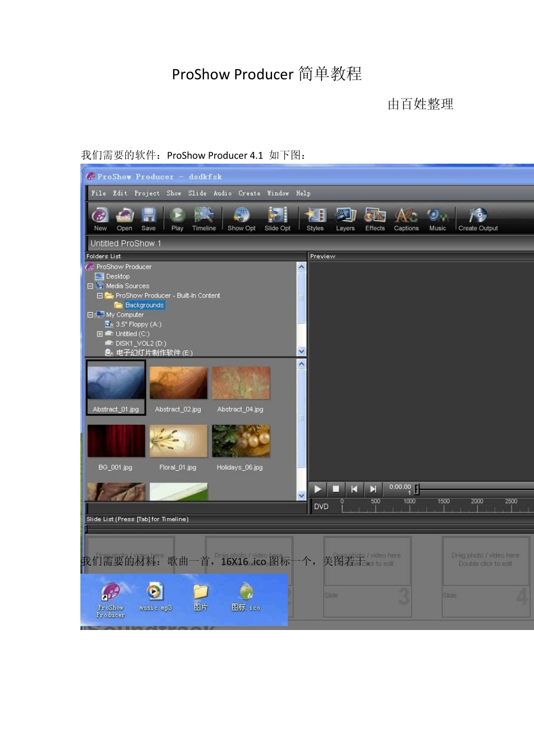Select the BG_001.jpg thumbnail

coord(116,448)
